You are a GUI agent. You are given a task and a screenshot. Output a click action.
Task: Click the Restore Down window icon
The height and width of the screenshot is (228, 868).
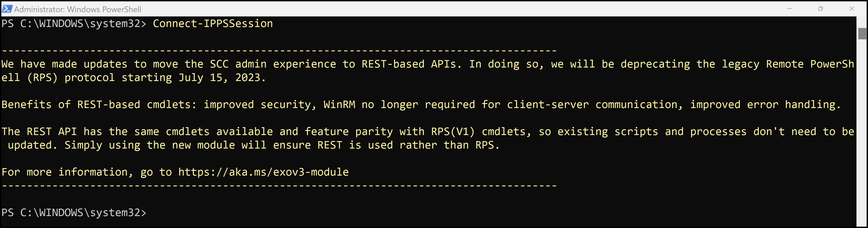pos(820,9)
